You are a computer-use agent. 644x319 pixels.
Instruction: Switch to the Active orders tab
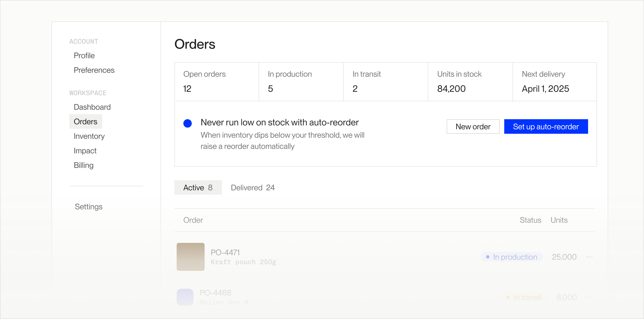pos(198,188)
